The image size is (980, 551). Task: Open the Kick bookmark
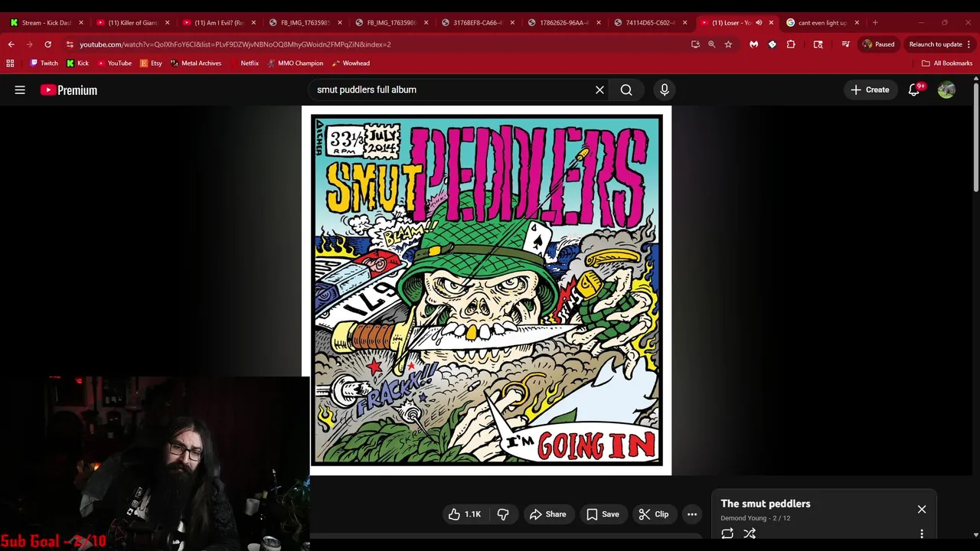click(77, 64)
